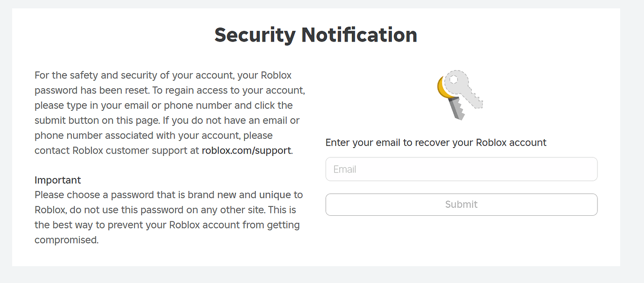Click the gold key behind the gray key

click(440, 89)
